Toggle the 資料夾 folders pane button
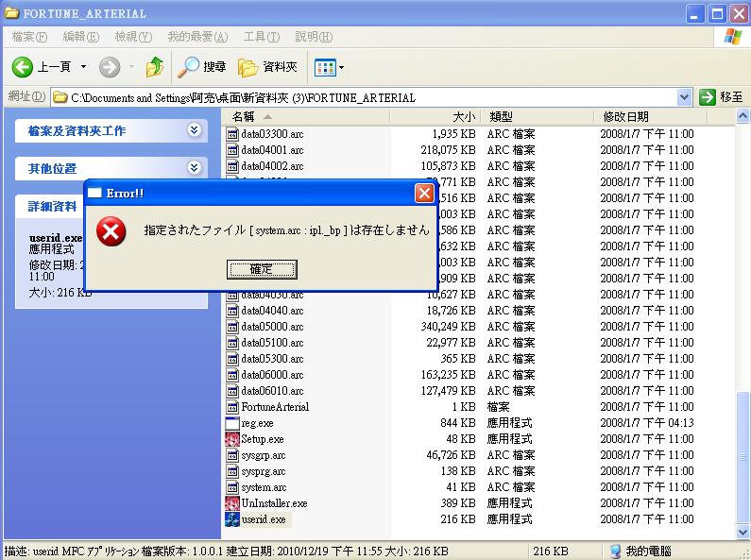 pos(267,67)
